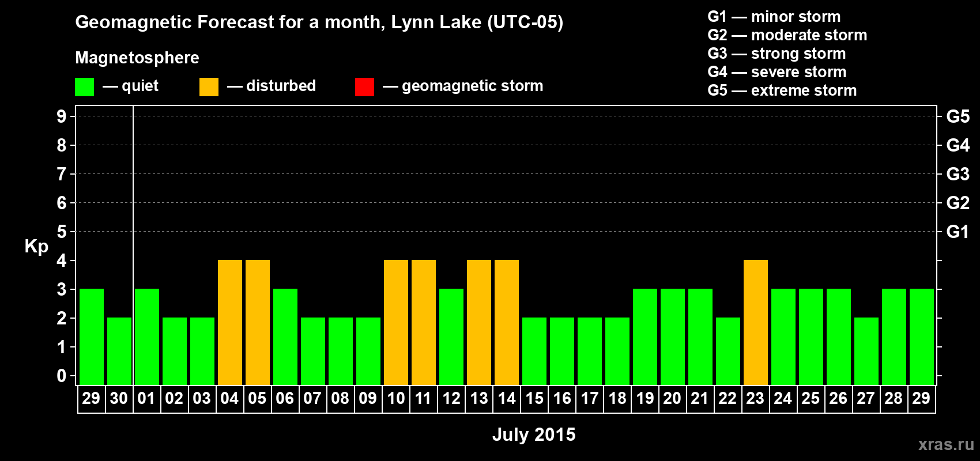The width and height of the screenshot is (980, 461).
Task: Select the green bar for July 27
Action: (x=866, y=352)
